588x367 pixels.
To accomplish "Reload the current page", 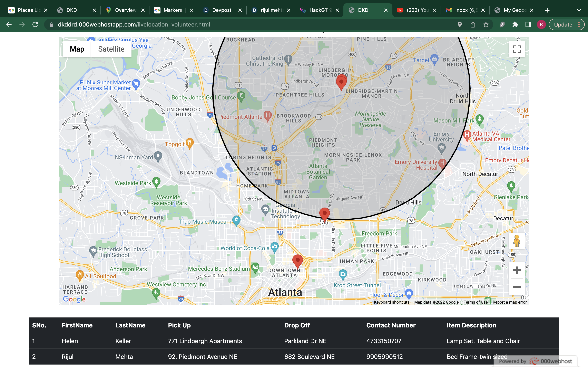I will click(35, 24).
